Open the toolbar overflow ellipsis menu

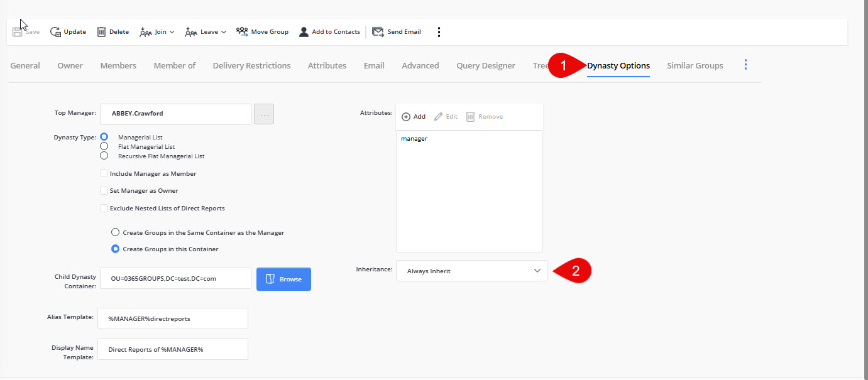point(438,31)
